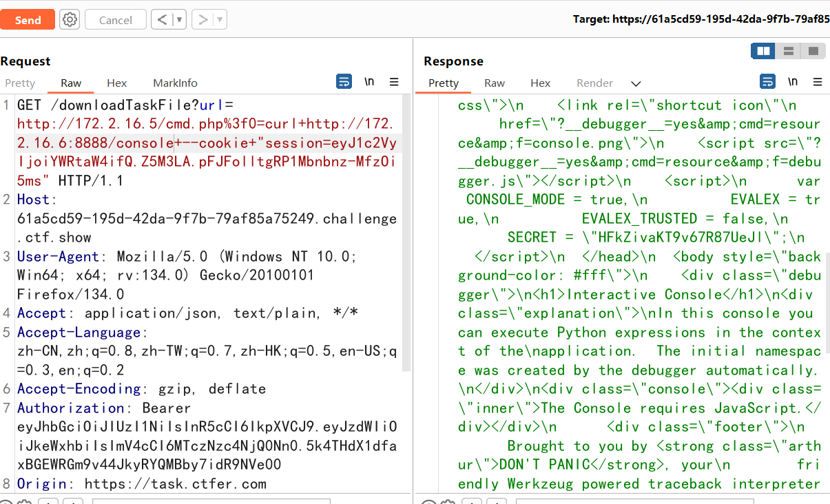
Task: Click the SECRET value line in Response
Action: pyautogui.click(x=656, y=238)
